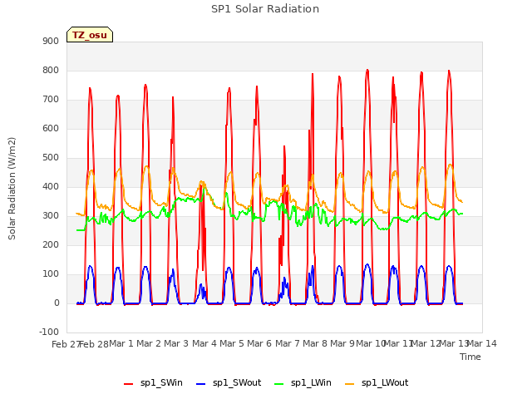Click the Mar 14 x-axis label
This screenshot has height=399, width=532.
coord(482,343)
